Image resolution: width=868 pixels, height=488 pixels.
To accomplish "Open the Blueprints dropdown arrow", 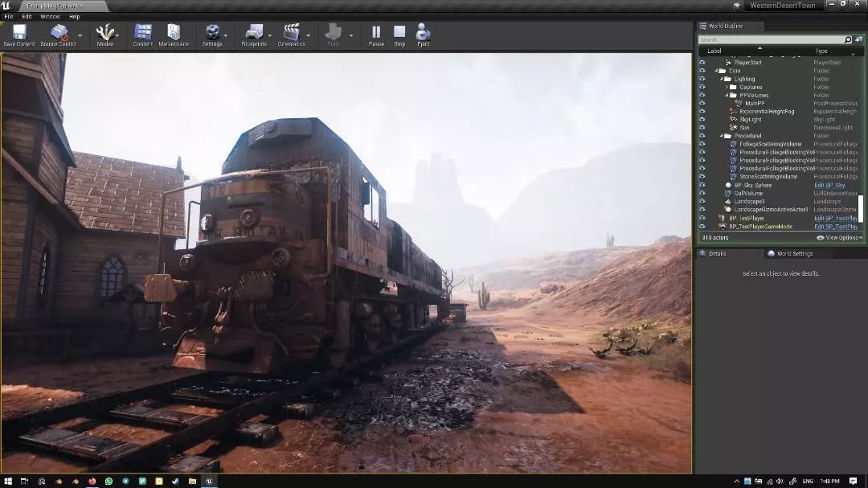I will 269,35.
